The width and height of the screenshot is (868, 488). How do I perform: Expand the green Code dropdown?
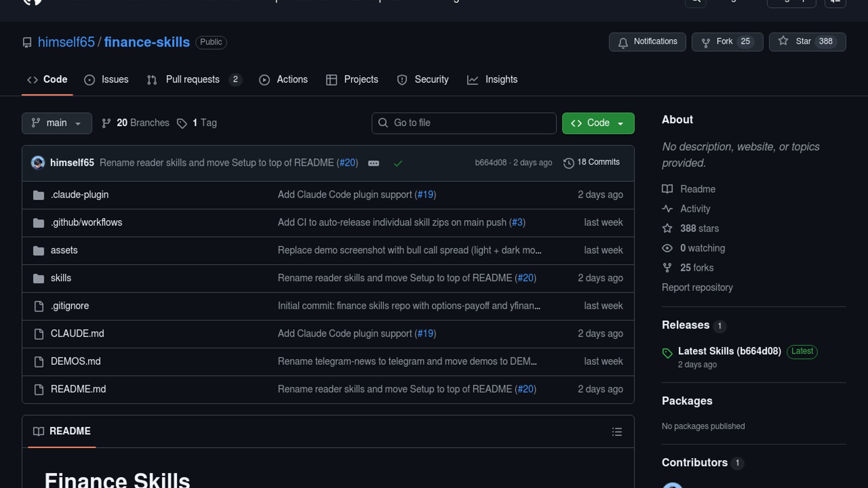pyautogui.click(x=598, y=123)
